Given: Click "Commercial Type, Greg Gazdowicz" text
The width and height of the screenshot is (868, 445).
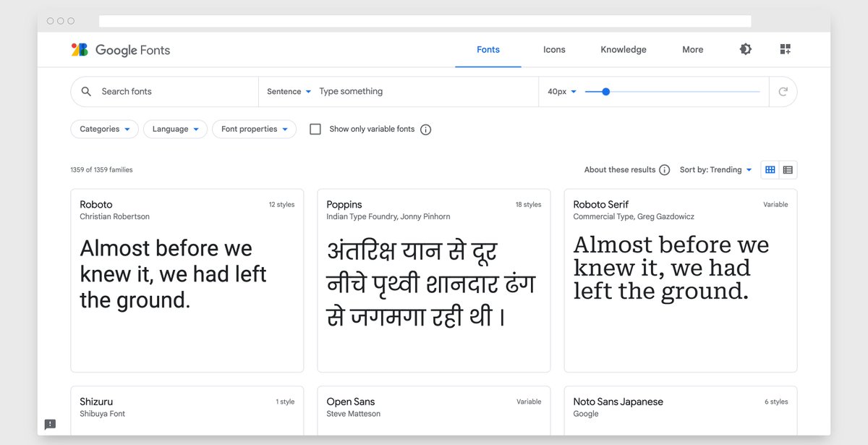Looking at the screenshot, I should [x=634, y=216].
